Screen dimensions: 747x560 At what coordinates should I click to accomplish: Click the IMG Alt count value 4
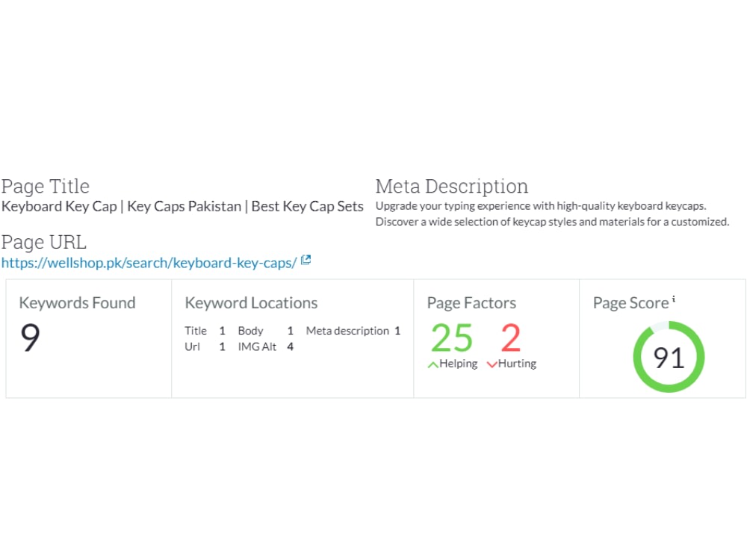(290, 346)
